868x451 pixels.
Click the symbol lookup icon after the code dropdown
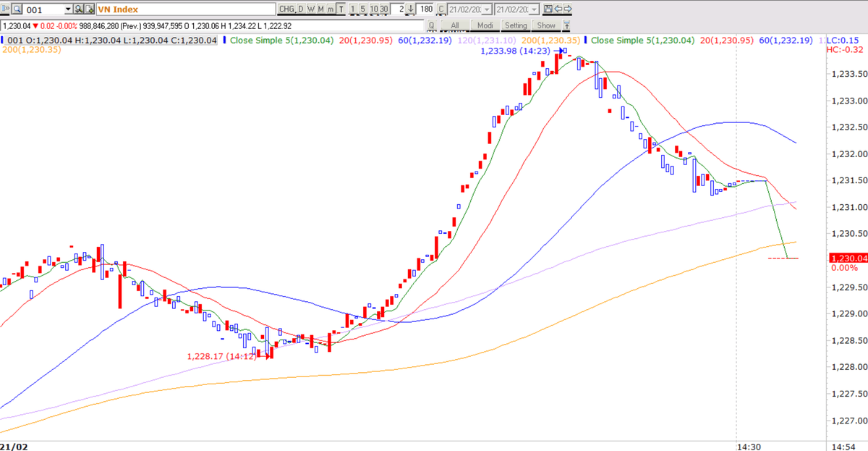click(79, 9)
